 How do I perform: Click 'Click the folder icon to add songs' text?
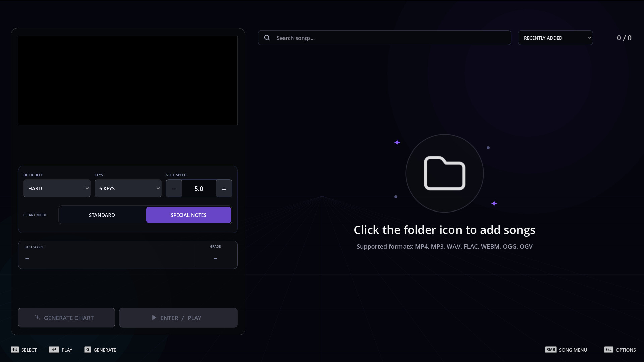click(444, 230)
